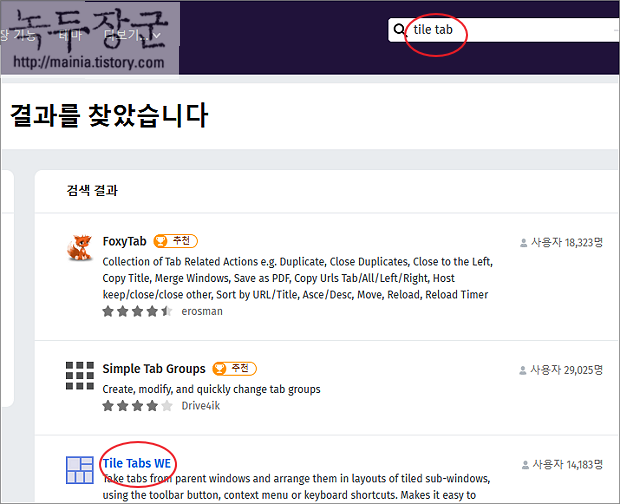Click Simple Tab Groups star rating
620x504 pixels.
coord(137,406)
